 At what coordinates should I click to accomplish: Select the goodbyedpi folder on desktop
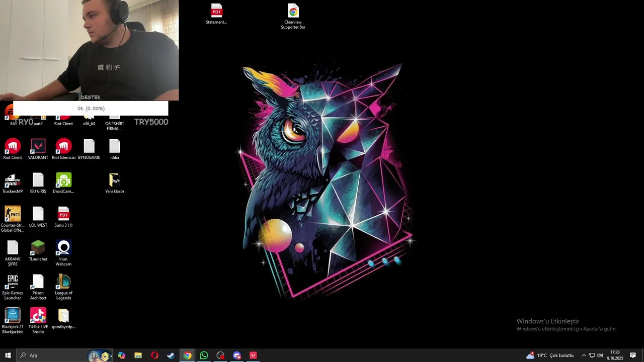coord(63,318)
